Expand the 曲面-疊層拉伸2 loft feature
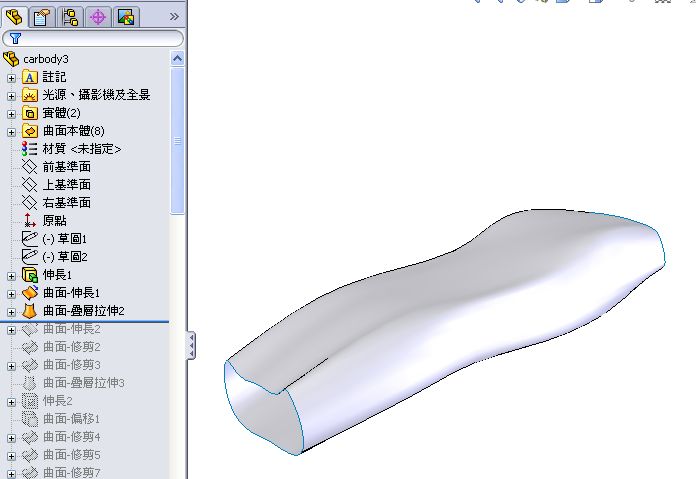Viewport: 696px width, 479px height. (x=12, y=312)
